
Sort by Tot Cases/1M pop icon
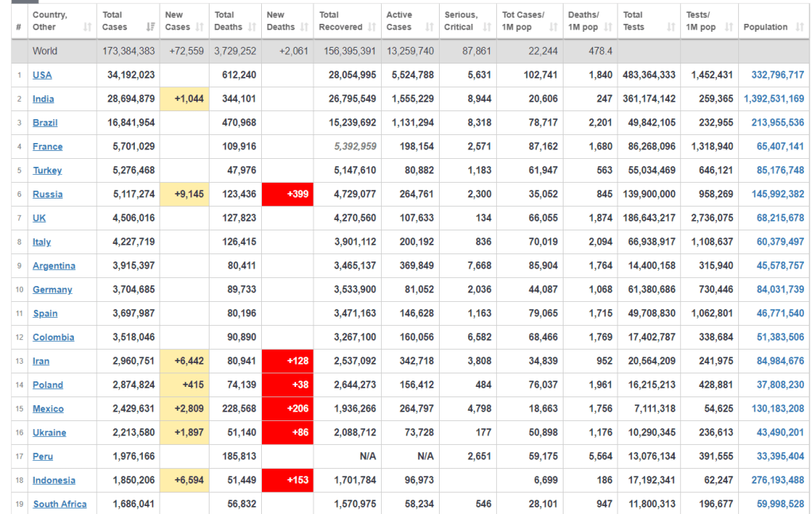click(553, 28)
